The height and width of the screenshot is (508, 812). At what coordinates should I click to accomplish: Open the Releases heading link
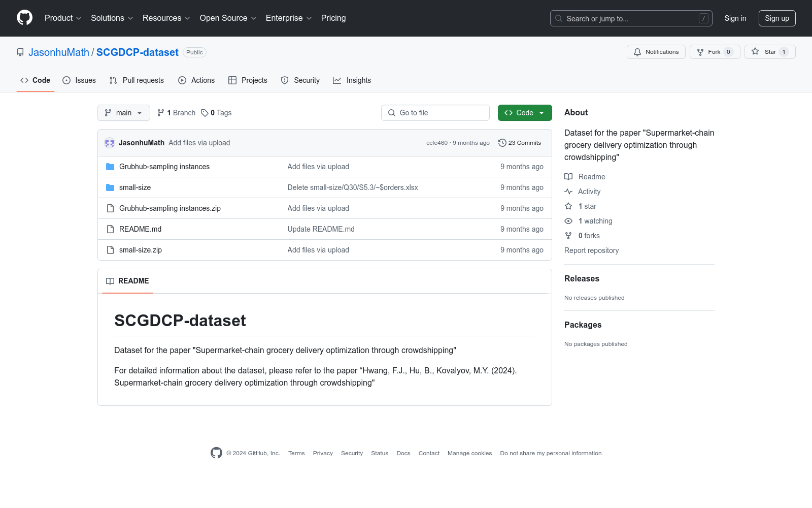(582, 278)
